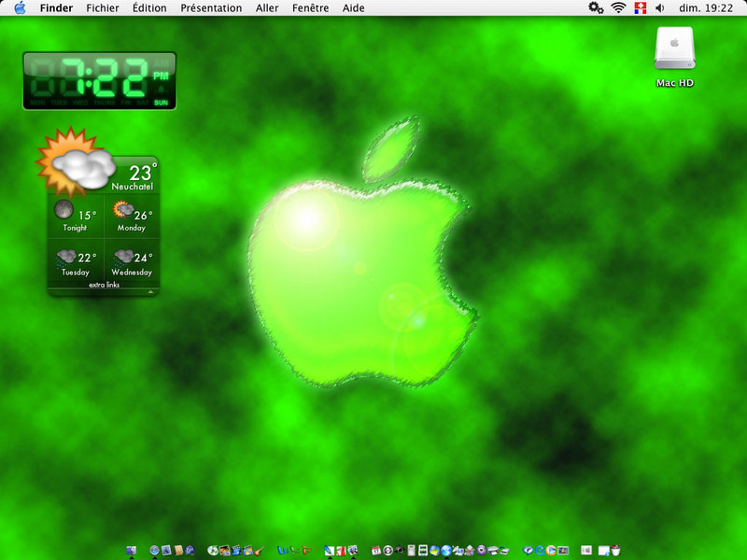Launch Microsoft Word blue W icon
The image size is (747, 560).
click(x=283, y=551)
